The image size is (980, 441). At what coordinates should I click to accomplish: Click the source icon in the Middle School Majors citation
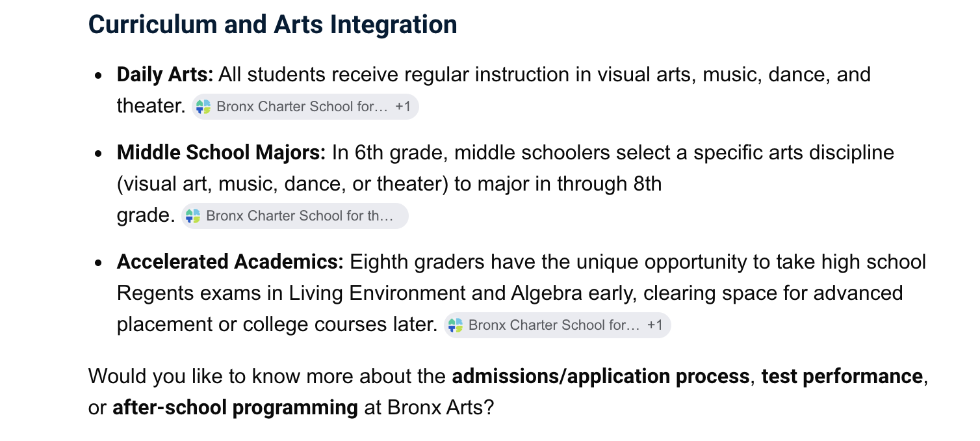click(193, 216)
